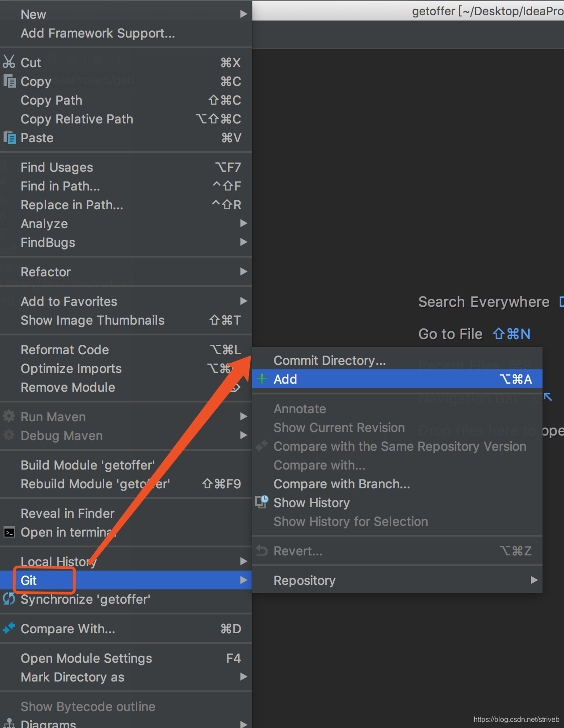Choose Show Current Revision

click(397, 427)
